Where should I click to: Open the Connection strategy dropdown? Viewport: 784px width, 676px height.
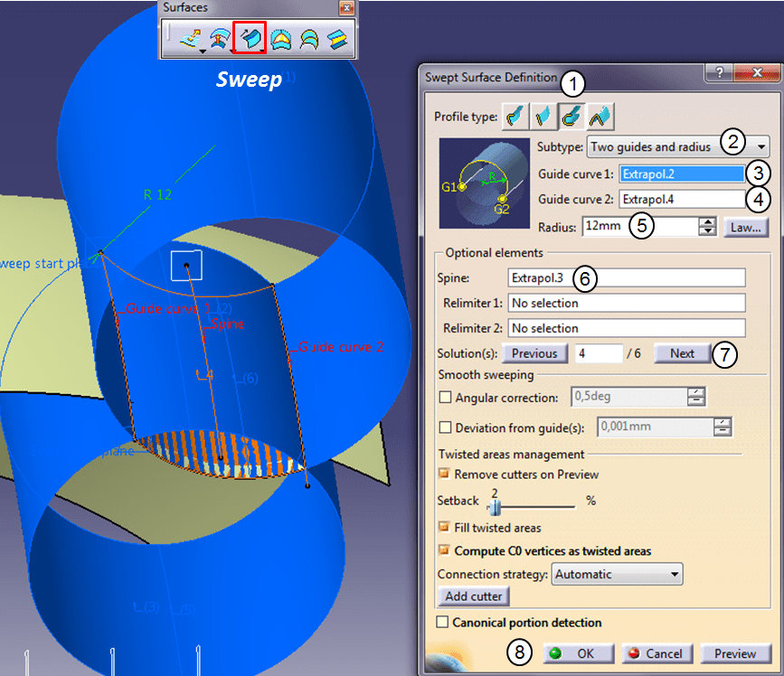coord(674,574)
